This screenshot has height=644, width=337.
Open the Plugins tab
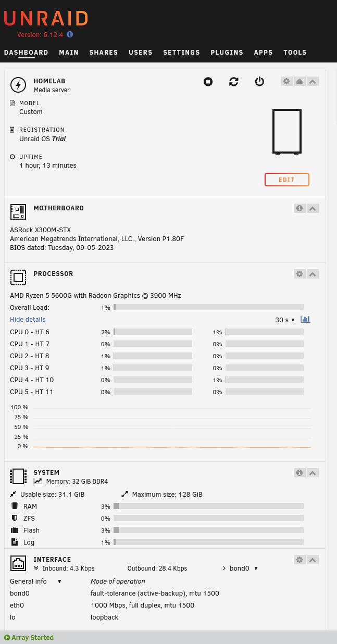click(227, 53)
